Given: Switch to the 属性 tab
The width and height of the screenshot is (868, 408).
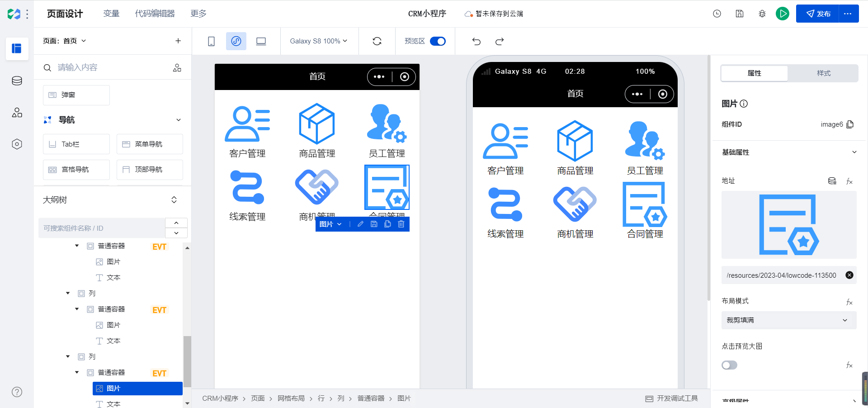Looking at the screenshot, I should point(754,73).
